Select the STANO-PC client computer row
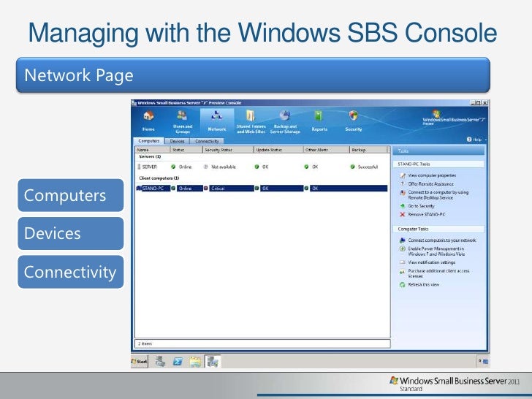 tap(262, 189)
